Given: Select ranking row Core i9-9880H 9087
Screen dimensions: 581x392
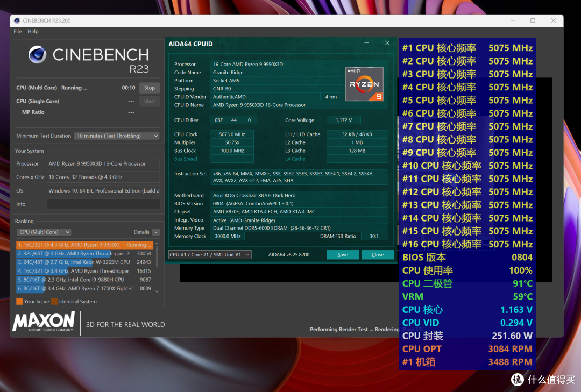Looking at the screenshot, I should [x=84, y=280].
